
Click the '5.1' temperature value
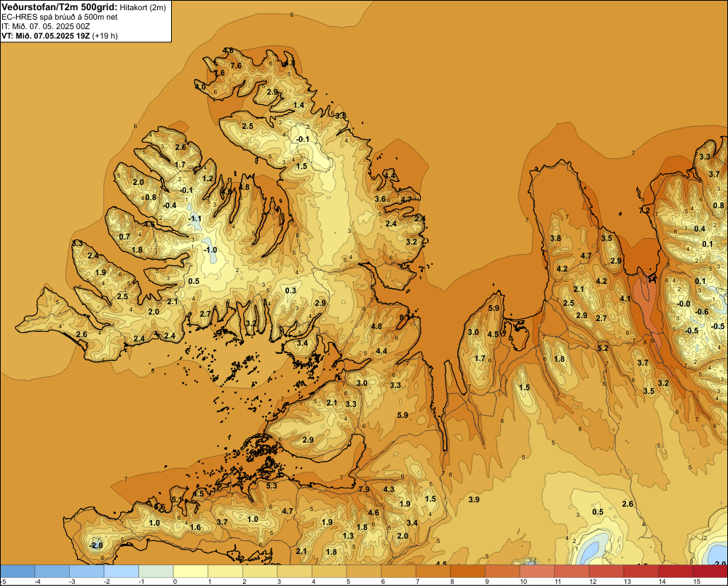pos(177,499)
